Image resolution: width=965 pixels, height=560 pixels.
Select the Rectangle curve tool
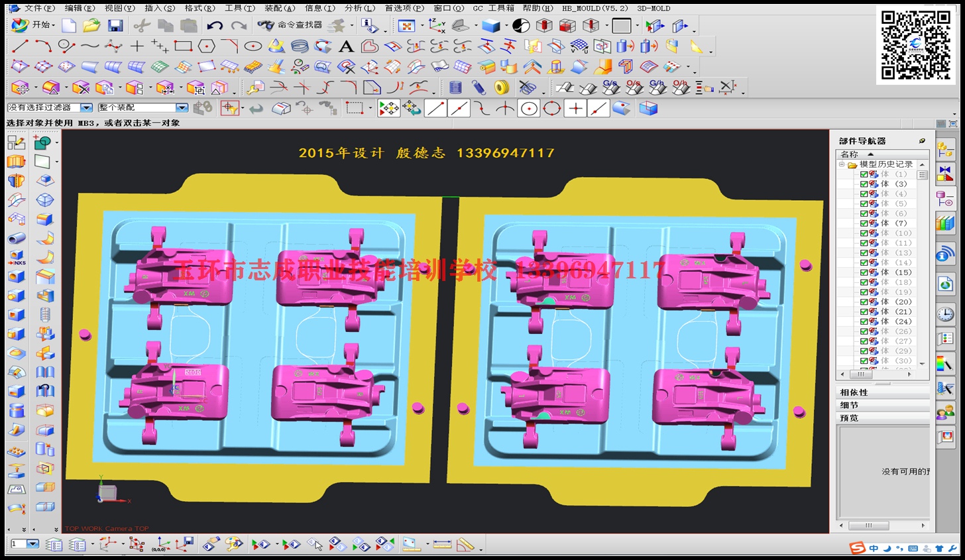tap(183, 46)
